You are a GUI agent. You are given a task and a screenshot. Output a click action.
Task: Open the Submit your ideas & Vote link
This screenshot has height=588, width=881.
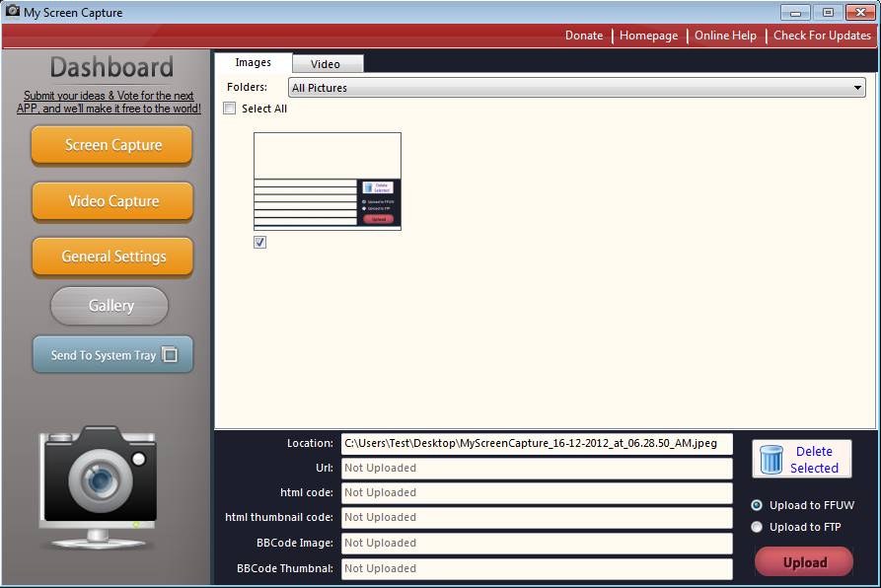[x=109, y=103]
